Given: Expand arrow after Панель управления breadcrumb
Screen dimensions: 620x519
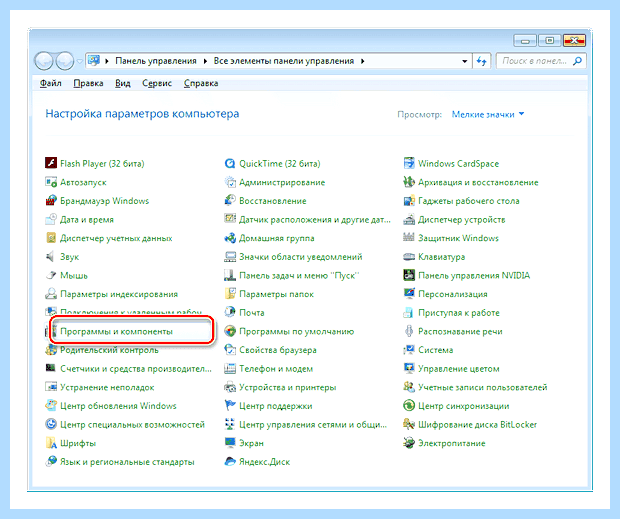Looking at the screenshot, I should click(x=205, y=61).
